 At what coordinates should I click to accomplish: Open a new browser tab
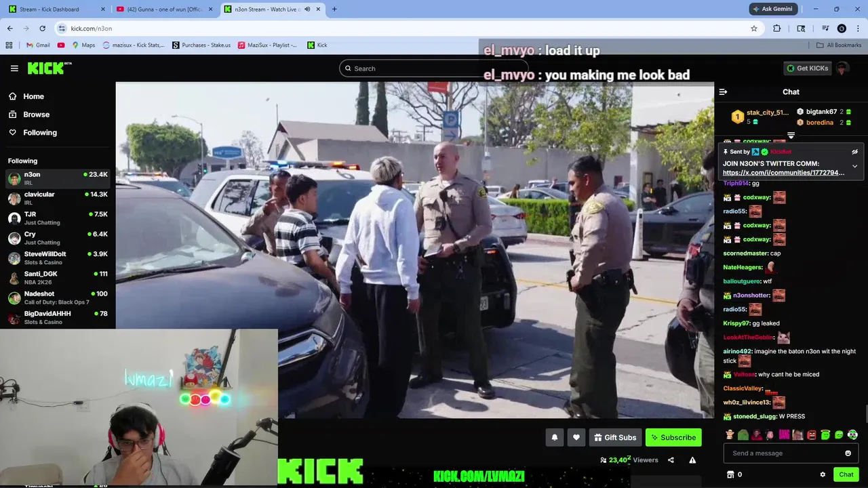coord(334,9)
